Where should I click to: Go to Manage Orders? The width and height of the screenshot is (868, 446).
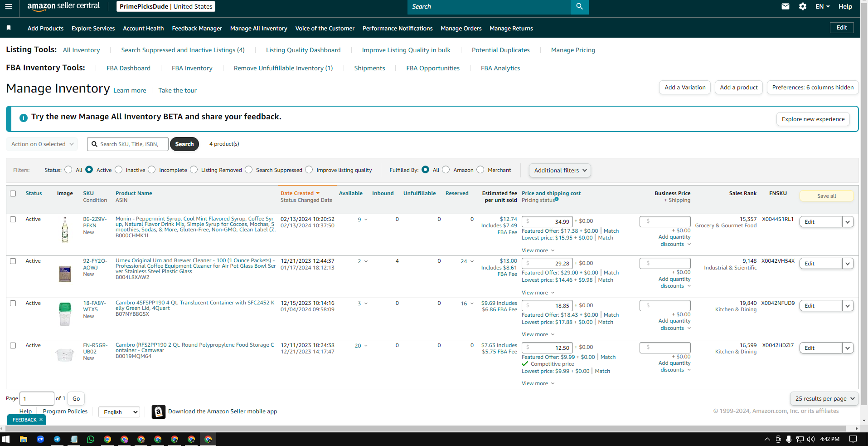coord(461,28)
